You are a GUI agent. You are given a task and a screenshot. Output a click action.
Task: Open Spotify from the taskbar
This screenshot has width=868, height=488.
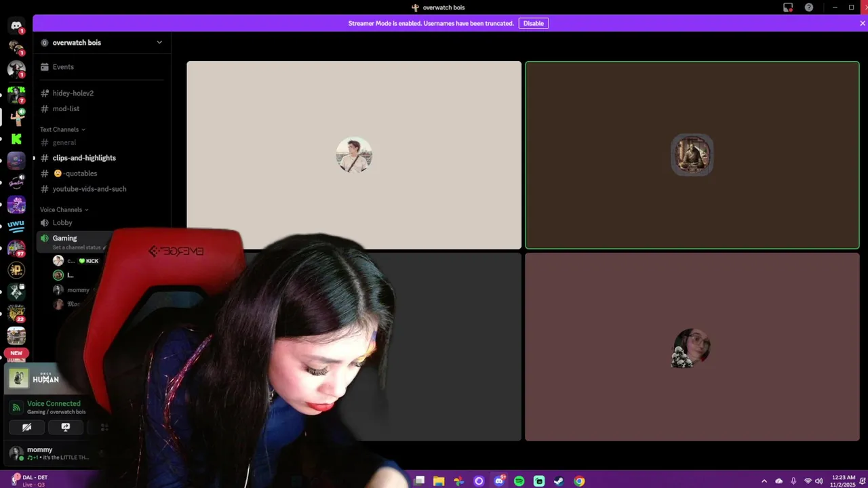(519, 481)
